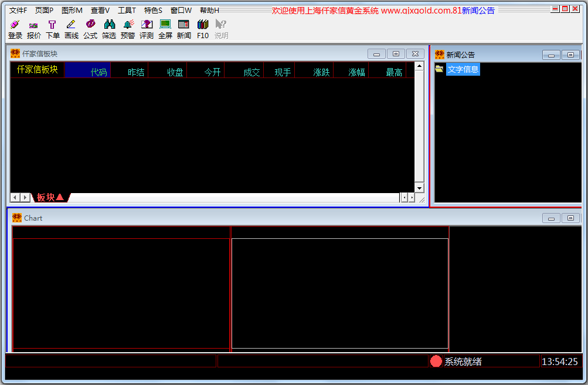Minimize the 仟家信板块 window

tap(376, 54)
